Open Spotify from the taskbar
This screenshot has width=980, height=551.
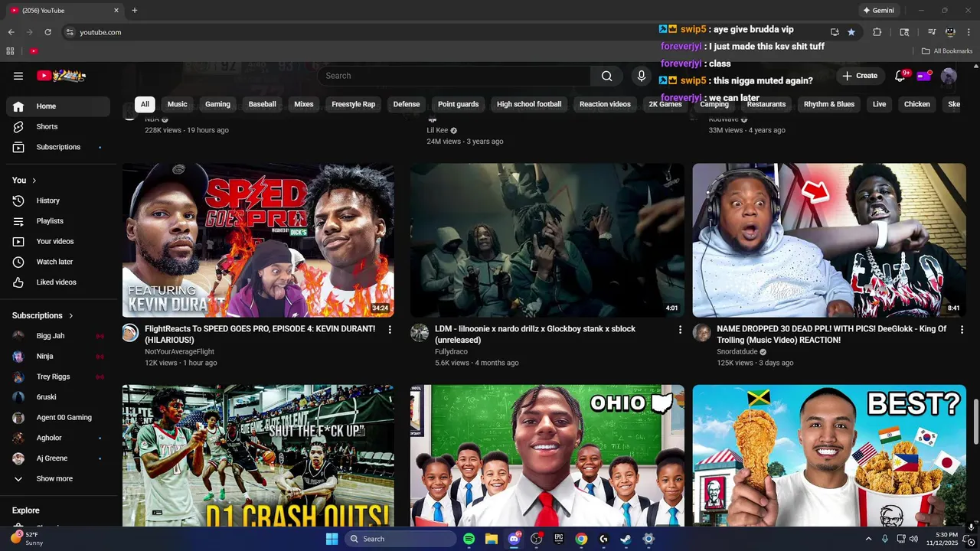pos(469,539)
